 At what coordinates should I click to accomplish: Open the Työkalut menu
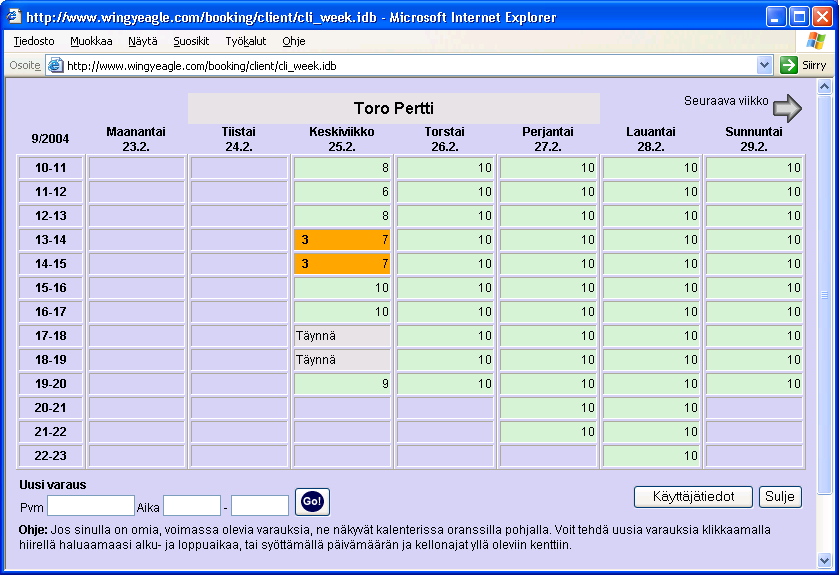[245, 41]
